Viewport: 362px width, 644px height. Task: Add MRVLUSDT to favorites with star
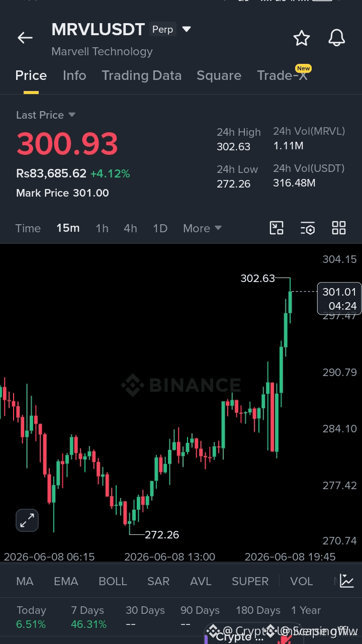point(301,38)
